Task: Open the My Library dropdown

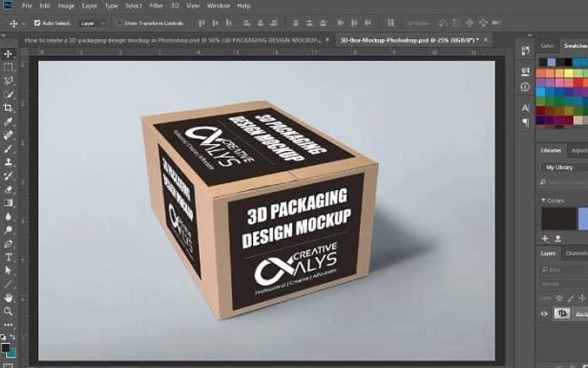Action: point(564,168)
